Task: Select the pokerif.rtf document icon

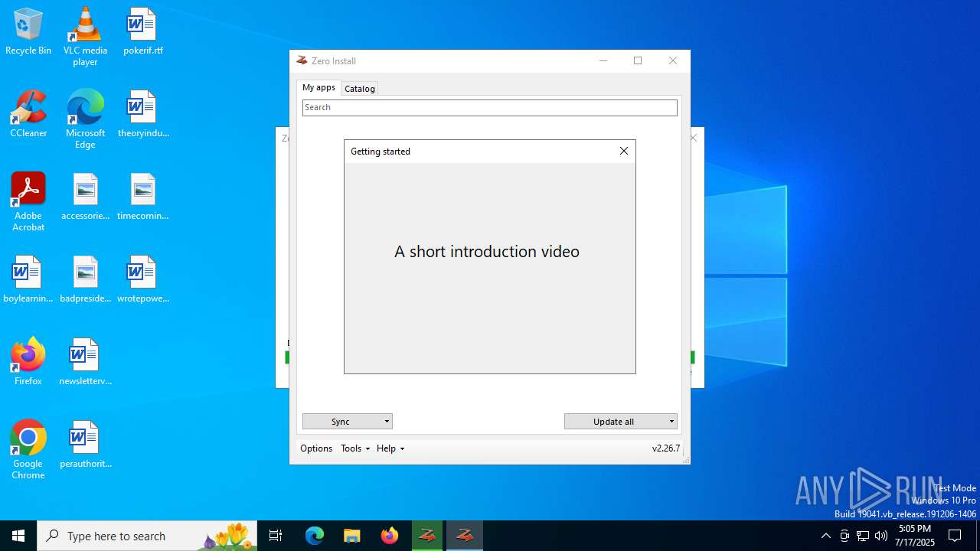Action: [x=142, y=32]
